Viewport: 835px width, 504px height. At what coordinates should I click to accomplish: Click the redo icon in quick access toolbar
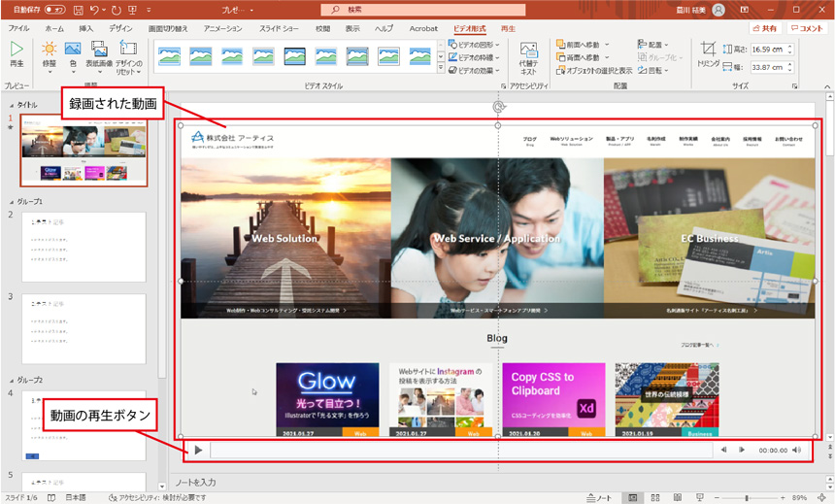coord(117,10)
